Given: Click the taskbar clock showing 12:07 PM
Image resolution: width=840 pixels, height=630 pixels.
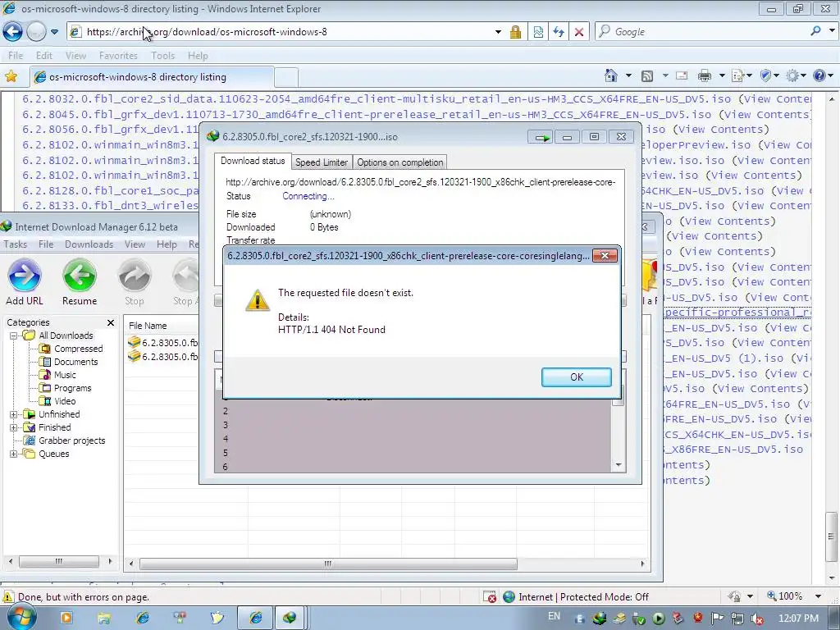Looking at the screenshot, I should tap(799, 618).
